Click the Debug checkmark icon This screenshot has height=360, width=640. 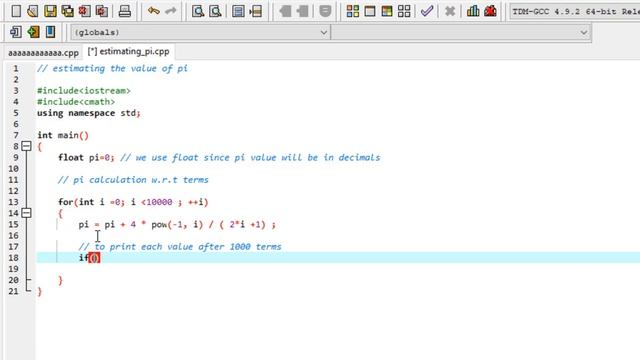click(427, 11)
